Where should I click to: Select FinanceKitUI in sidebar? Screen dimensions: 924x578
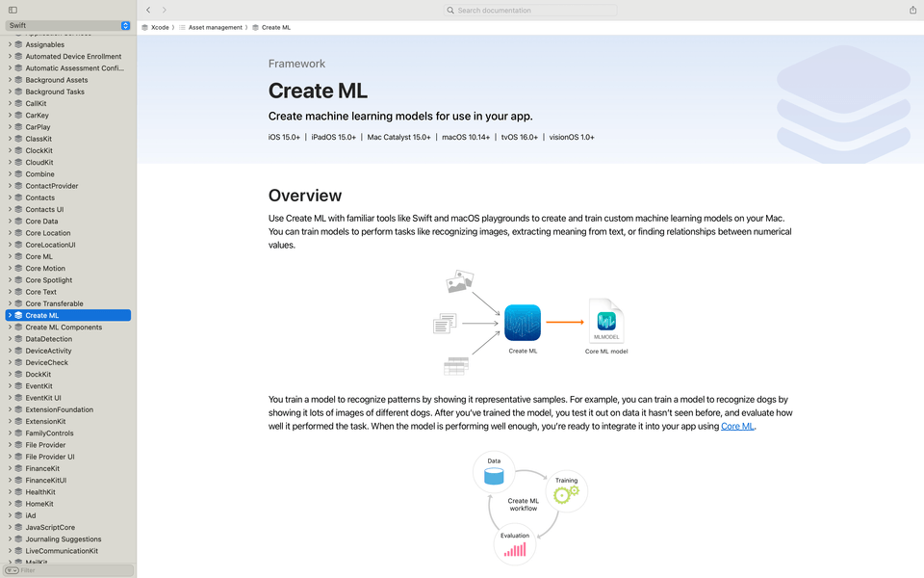pos(46,482)
